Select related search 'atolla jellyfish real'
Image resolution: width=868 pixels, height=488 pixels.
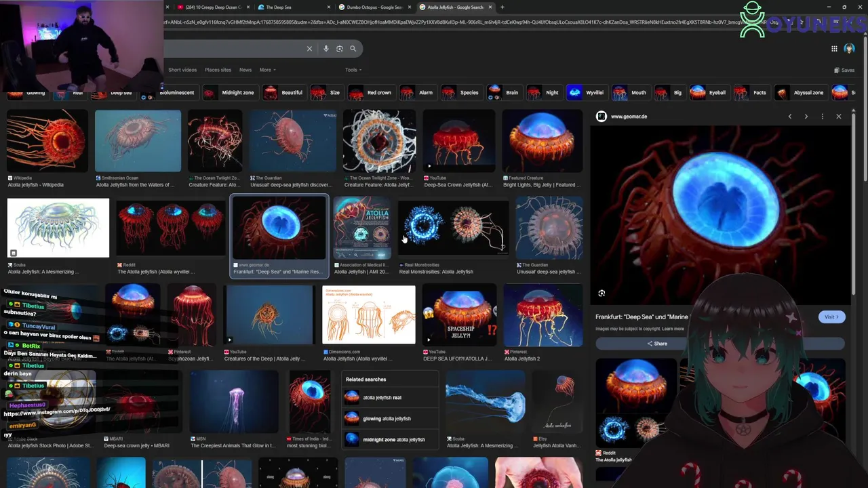389,398
